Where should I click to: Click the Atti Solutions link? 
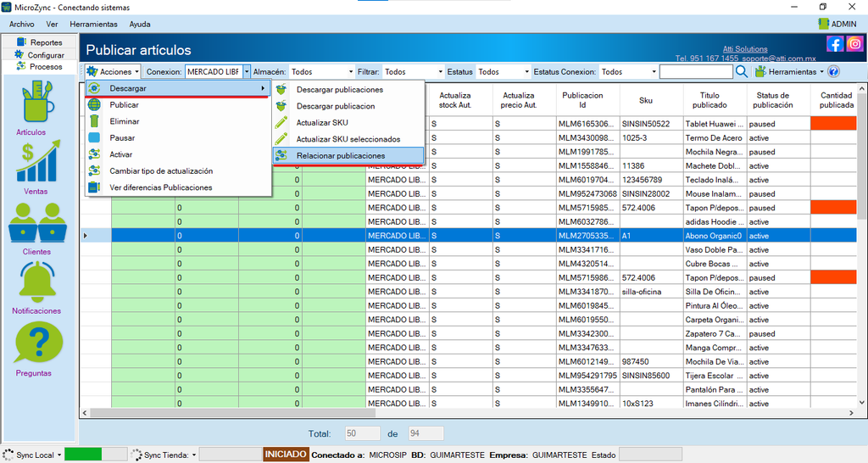[745, 48]
